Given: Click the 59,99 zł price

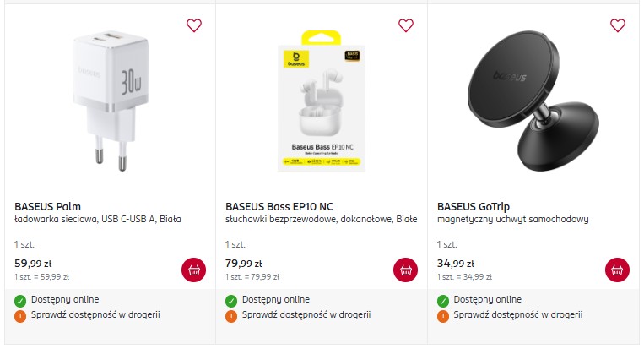Looking at the screenshot, I should [x=33, y=263].
